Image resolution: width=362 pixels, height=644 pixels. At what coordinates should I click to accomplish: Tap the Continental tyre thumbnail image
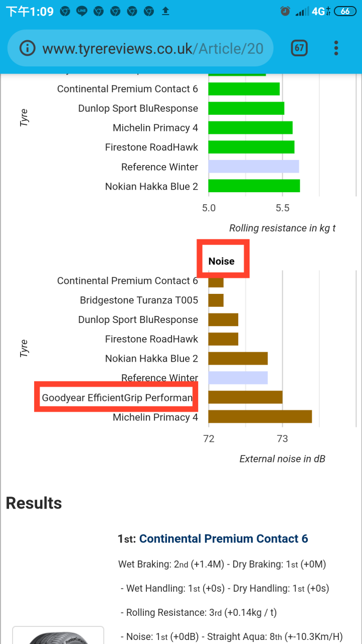[x=58, y=635]
